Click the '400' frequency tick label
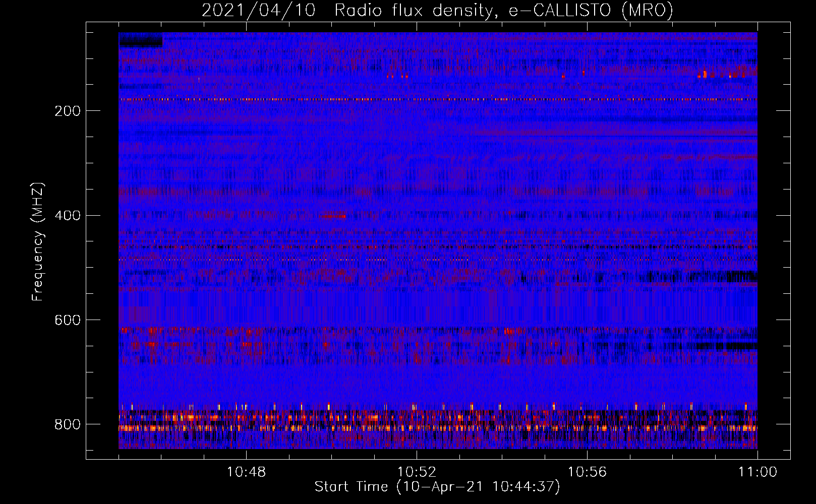This screenshot has height=504, width=816. click(68, 216)
